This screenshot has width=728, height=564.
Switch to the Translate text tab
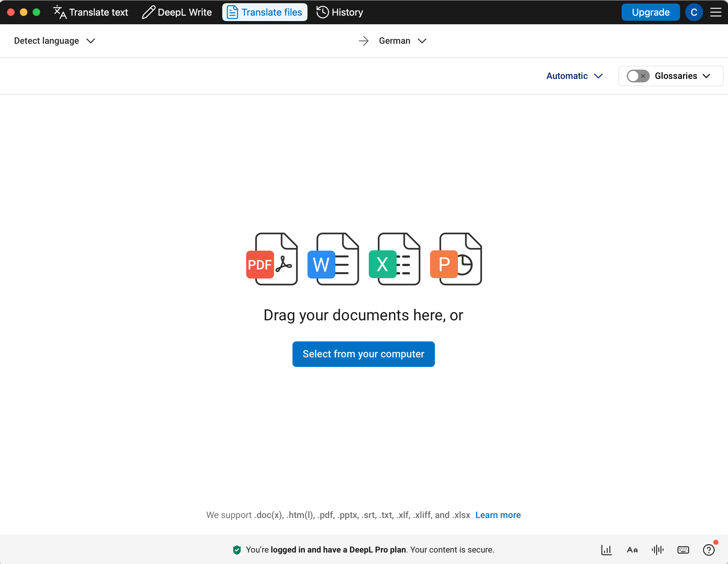(91, 12)
